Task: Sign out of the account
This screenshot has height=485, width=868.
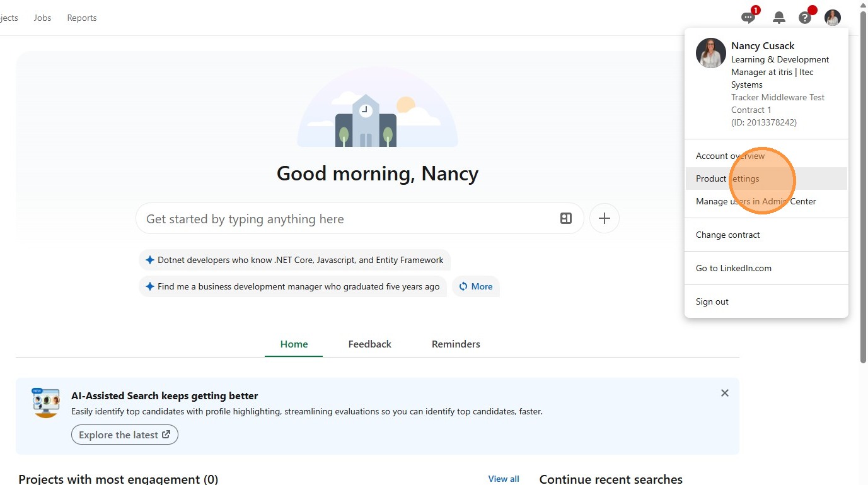Action: [x=712, y=301]
